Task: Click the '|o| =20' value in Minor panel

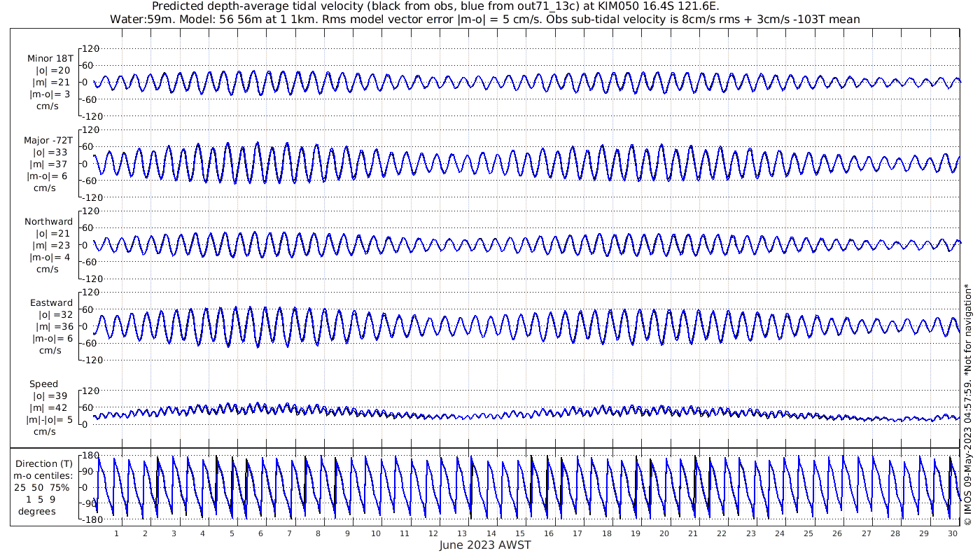Action: point(53,71)
